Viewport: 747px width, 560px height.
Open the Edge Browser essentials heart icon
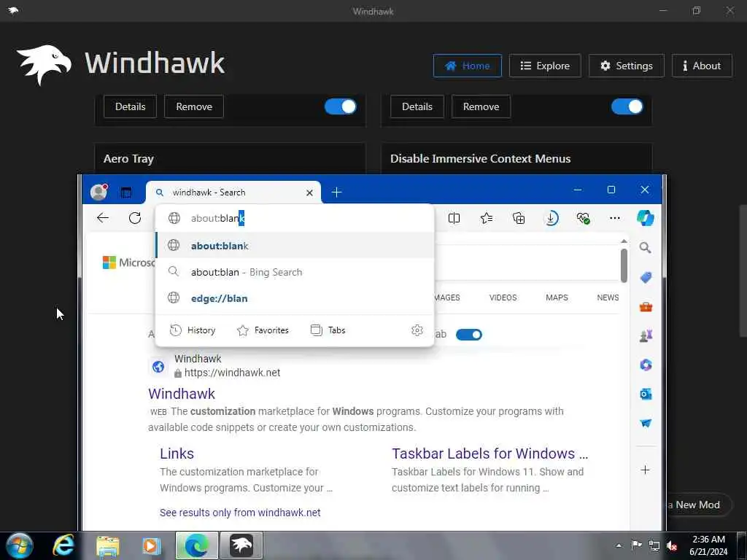coord(583,218)
